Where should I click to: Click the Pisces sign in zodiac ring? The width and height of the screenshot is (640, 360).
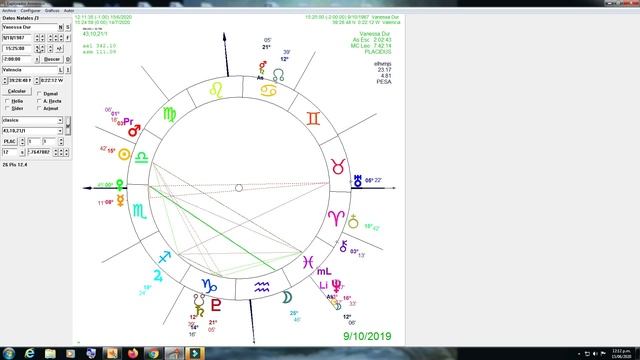(308, 262)
